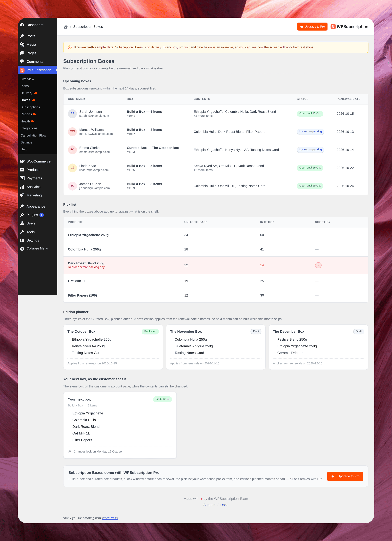Open the Reports submenu item
The height and width of the screenshot is (541, 392).
click(28, 114)
